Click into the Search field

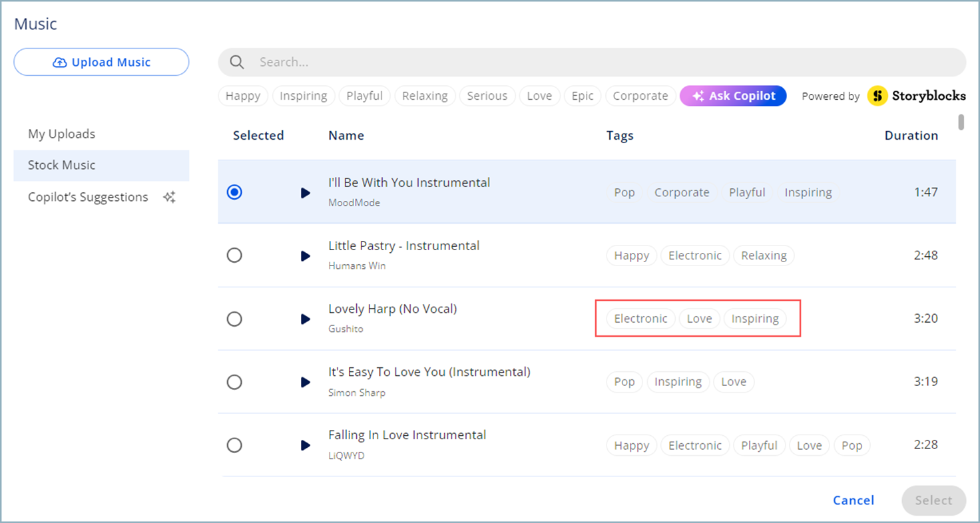[x=592, y=62]
